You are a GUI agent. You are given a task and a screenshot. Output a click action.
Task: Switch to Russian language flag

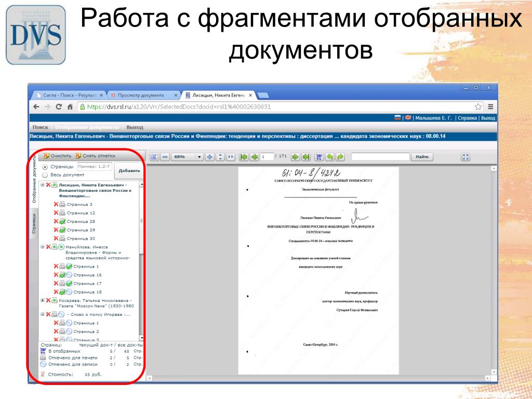click(397, 118)
